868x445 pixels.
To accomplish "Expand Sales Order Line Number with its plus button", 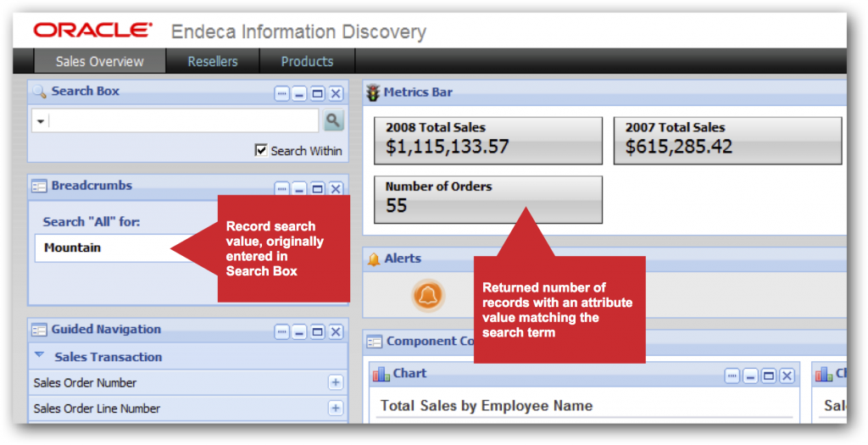I will [335, 408].
